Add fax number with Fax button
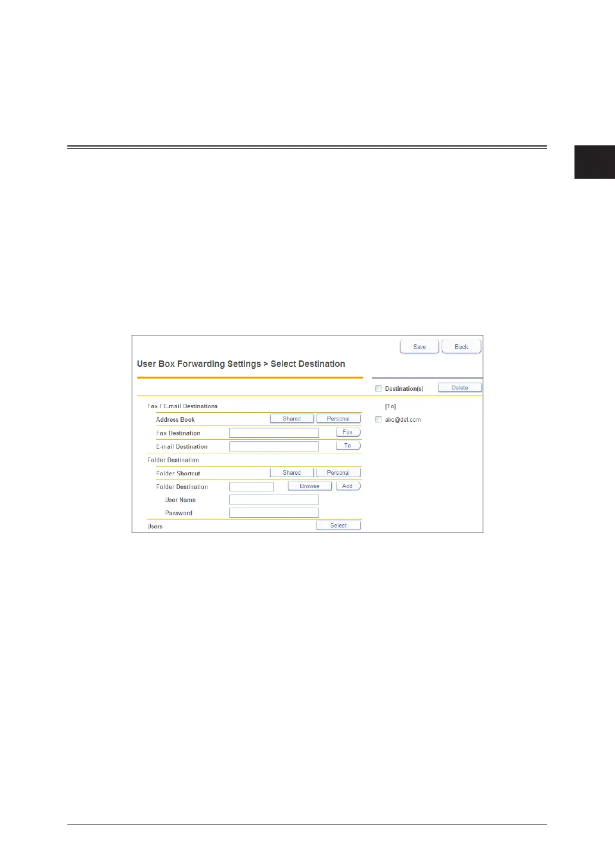The image size is (615, 868). point(349,433)
